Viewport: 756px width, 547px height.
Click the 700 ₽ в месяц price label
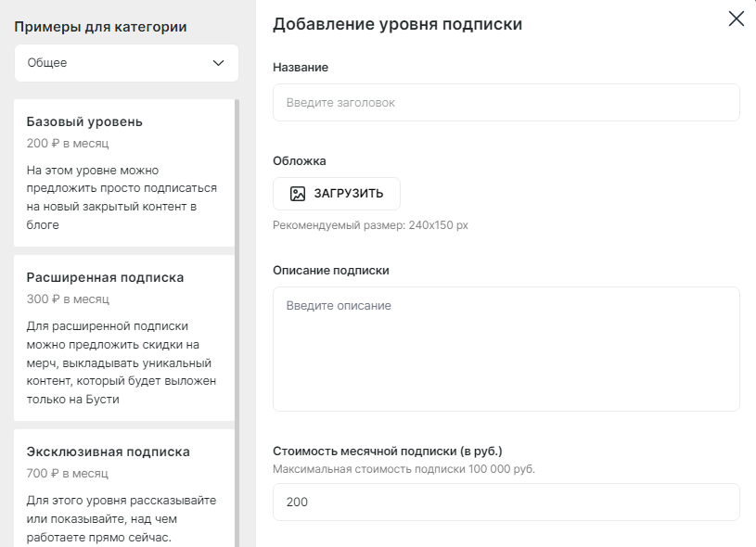click(68, 474)
